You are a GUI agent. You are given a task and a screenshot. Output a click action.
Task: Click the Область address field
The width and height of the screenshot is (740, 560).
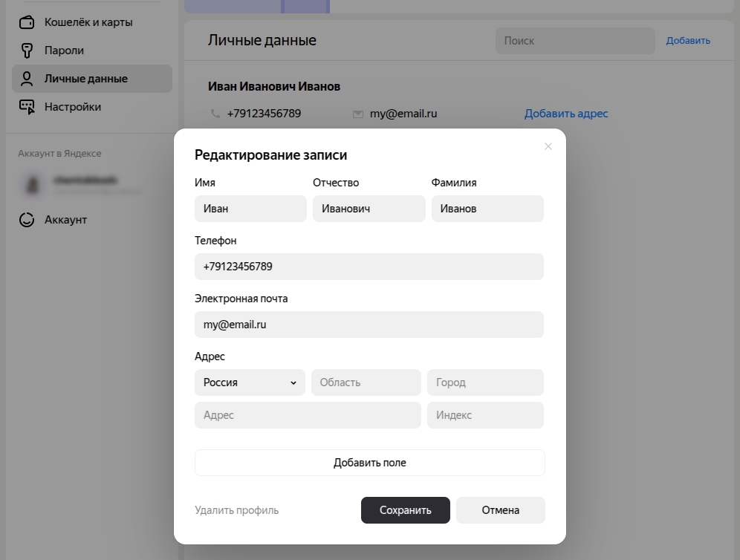pyautogui.click(x=366, y=382)
